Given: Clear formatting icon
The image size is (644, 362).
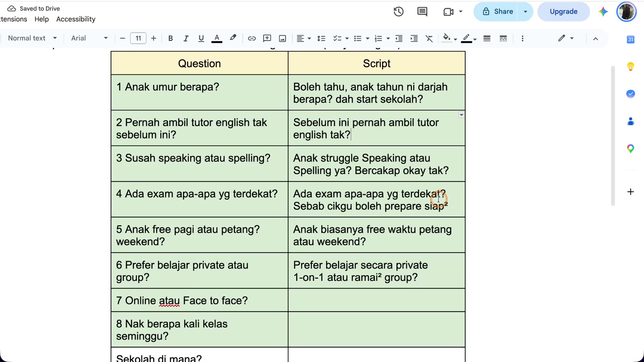Looking at the screenshot, I should tap(429, 39).
